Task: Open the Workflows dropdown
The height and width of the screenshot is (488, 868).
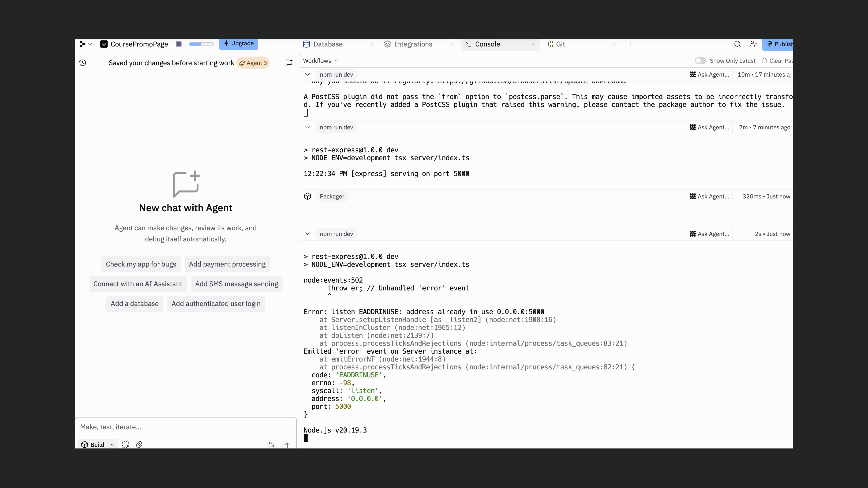Action: click(320, 61)
